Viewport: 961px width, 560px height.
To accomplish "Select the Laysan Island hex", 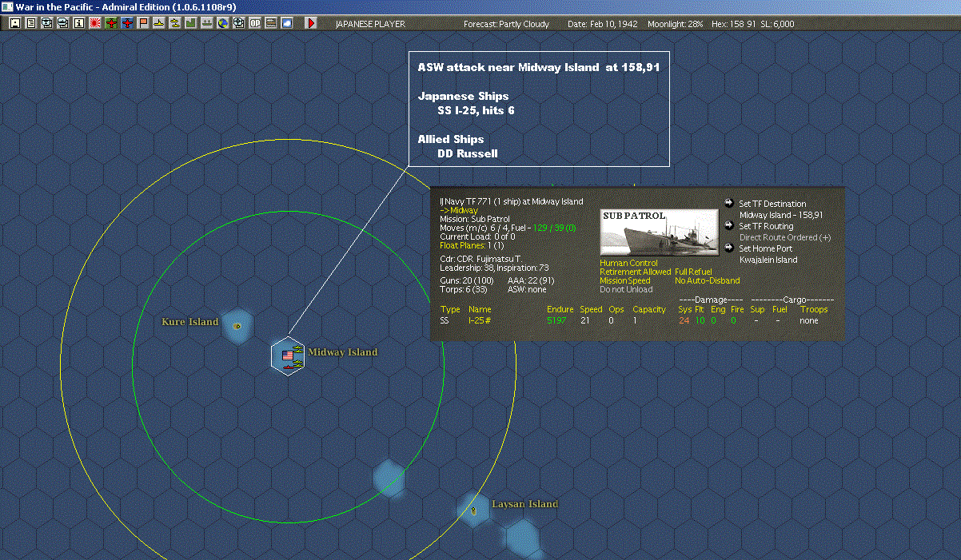I will click(473, 510).
